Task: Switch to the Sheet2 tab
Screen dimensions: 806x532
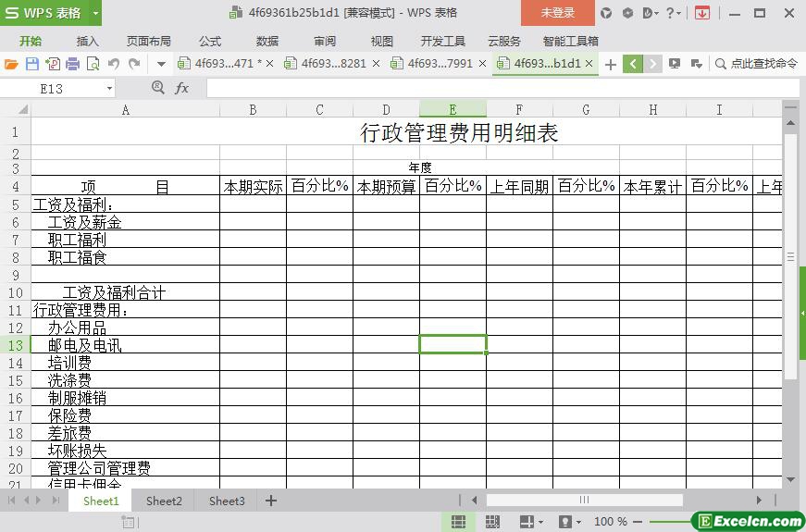Action: (164, 501)
